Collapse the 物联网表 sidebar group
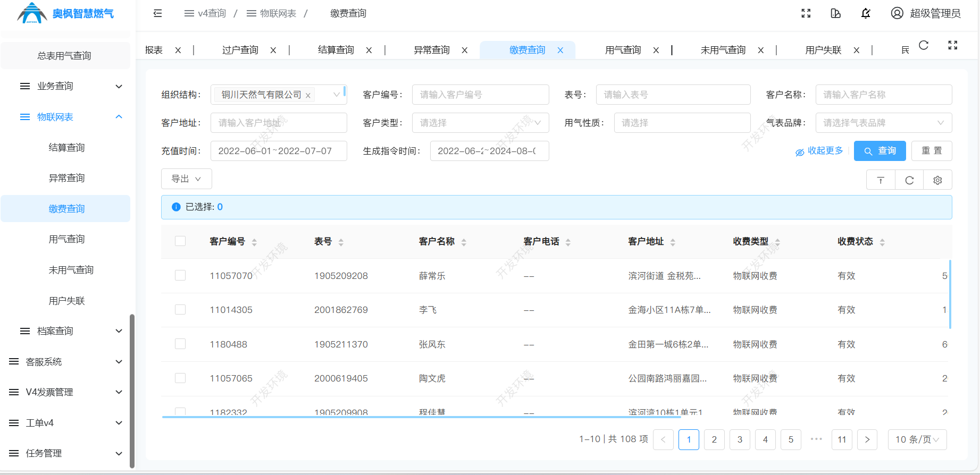980x475 pixels. pos(65,117)
